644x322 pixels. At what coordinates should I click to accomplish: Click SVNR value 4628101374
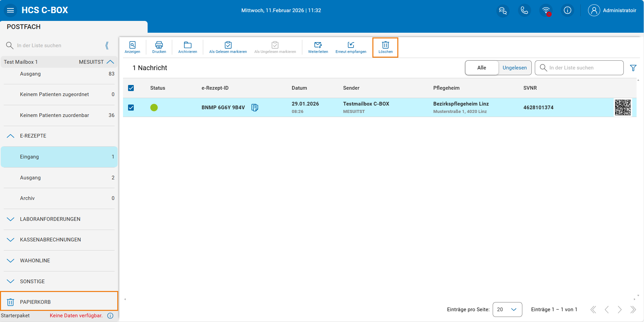[539, 108]
